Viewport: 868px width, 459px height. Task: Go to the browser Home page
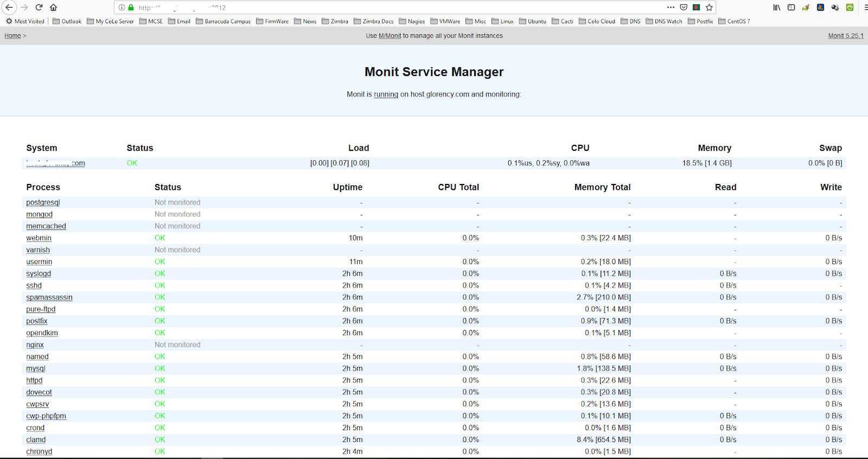[53, 7]
